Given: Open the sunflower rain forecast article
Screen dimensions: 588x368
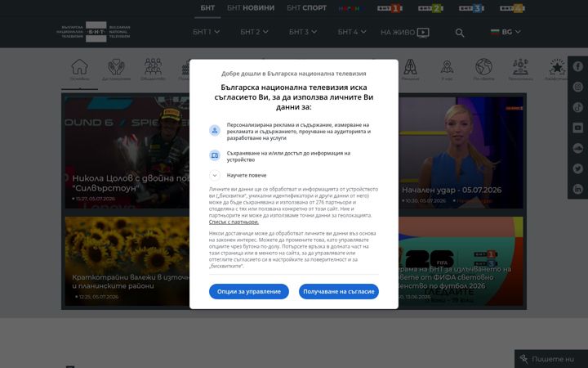Looking at the screenshot, I should tap(127, 261).
